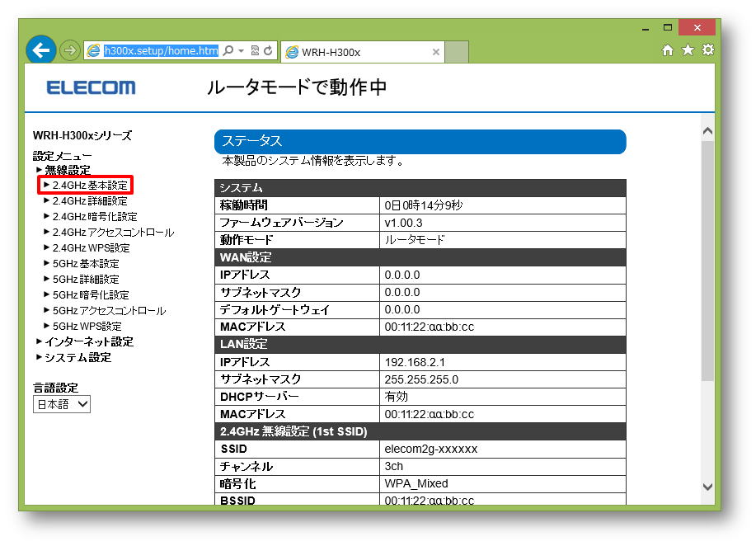Viewport: 756px width, 546px height.
Task: Click the ELECOM logo
Action: click(92, 87)
